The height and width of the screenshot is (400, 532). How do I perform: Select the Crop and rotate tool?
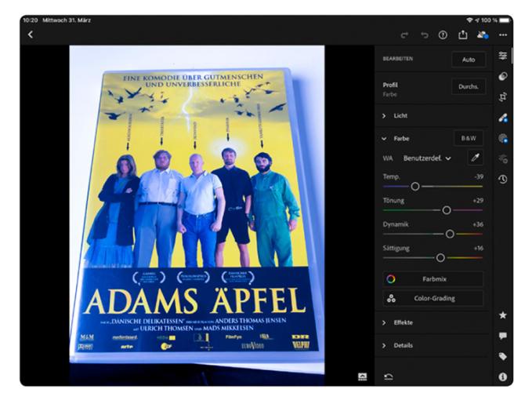[503, 96]
